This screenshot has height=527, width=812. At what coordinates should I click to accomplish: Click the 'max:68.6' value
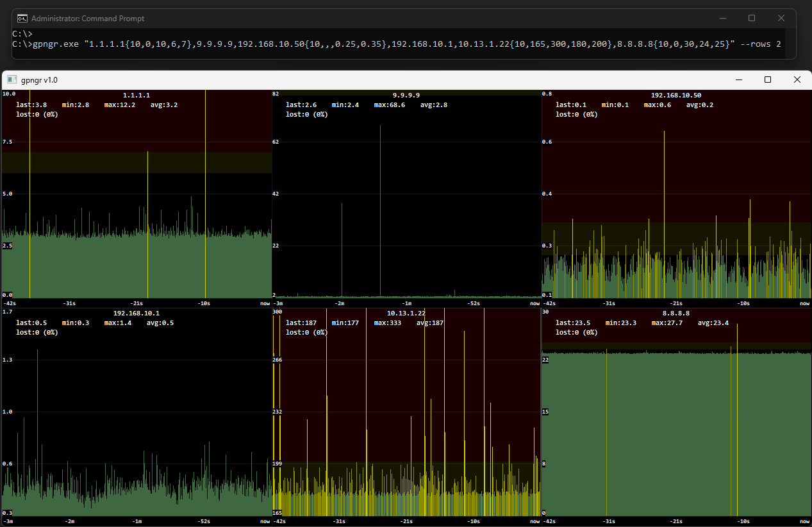[x=390, y=105]
